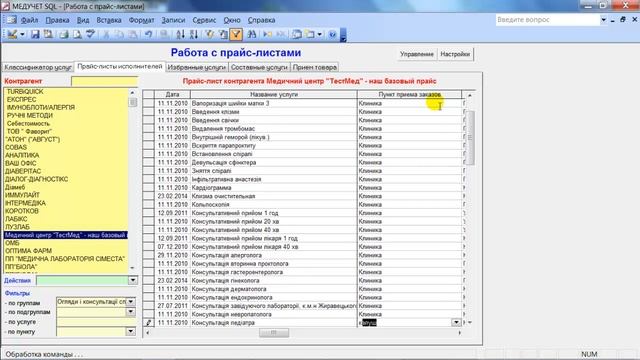This screenshot has width=640, height=360.
Task: Open Help question mark icon
Action: click(332, 35)
